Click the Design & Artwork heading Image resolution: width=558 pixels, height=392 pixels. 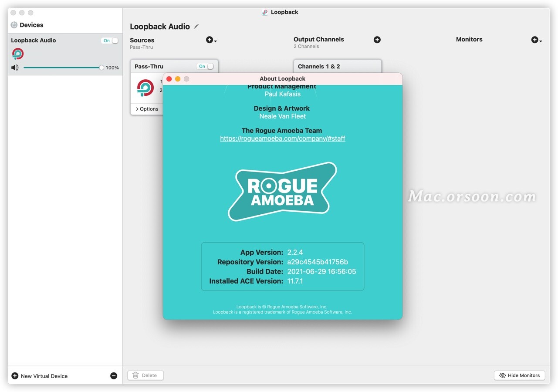282,108
